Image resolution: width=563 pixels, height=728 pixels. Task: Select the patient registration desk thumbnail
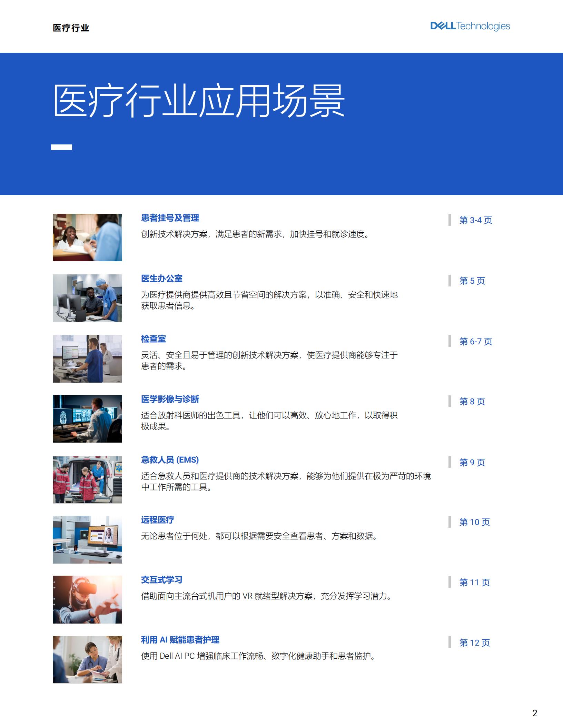point(87,237)
